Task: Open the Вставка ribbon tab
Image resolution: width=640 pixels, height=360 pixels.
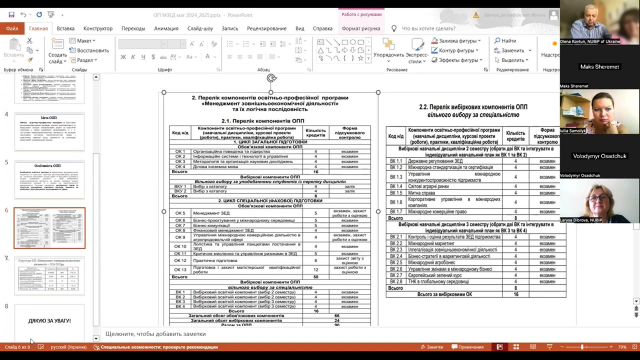Action: tap(65, 29)
